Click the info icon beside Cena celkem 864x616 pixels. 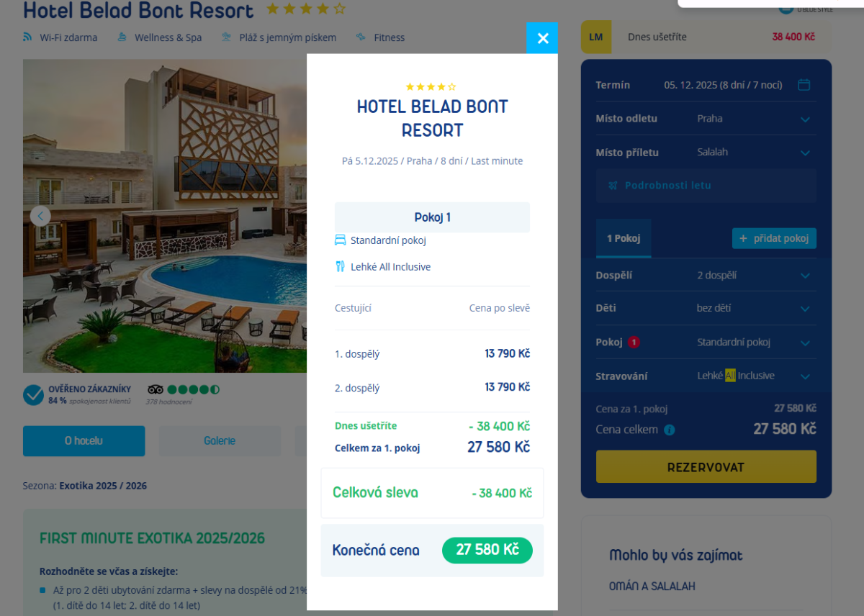click(x=670, y=430)
